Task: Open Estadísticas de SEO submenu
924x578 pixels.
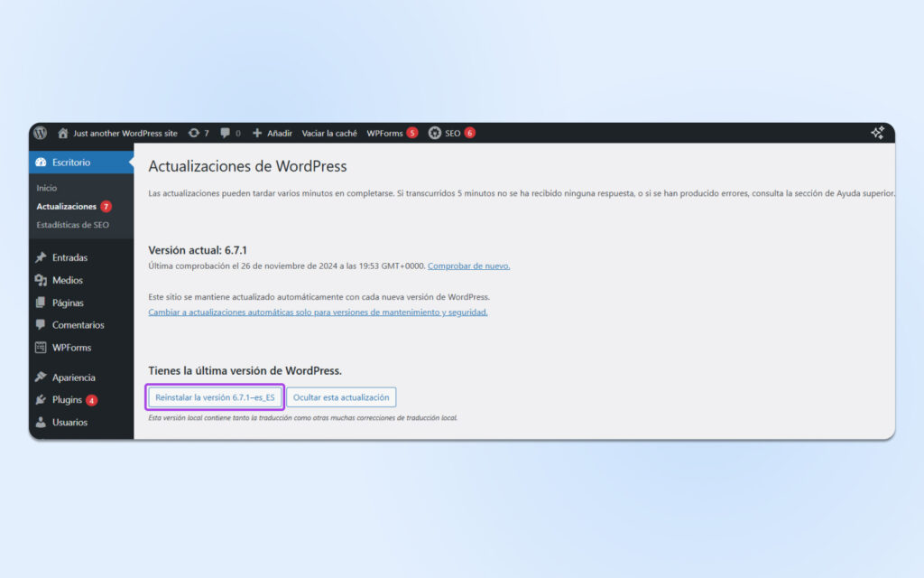Action: point(72,225)
